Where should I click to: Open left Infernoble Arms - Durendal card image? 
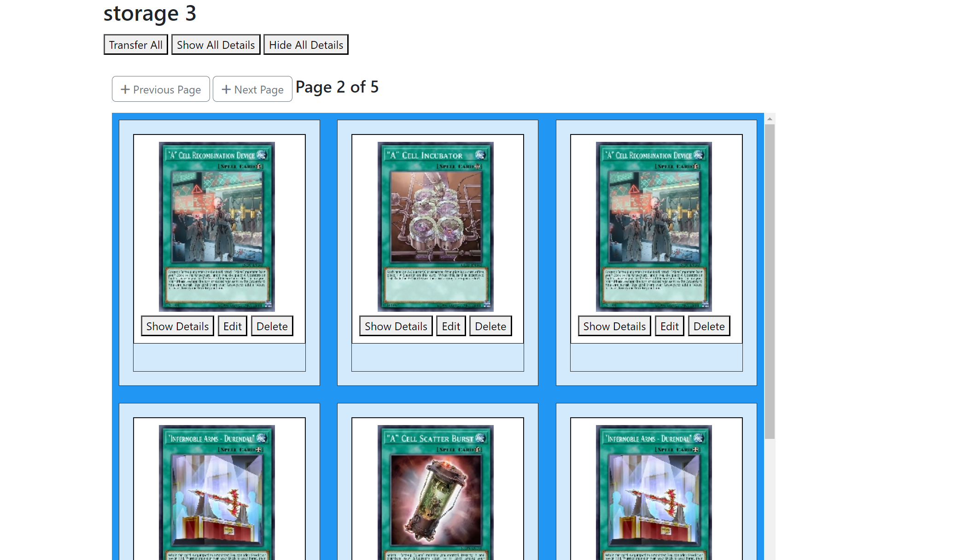217,492
